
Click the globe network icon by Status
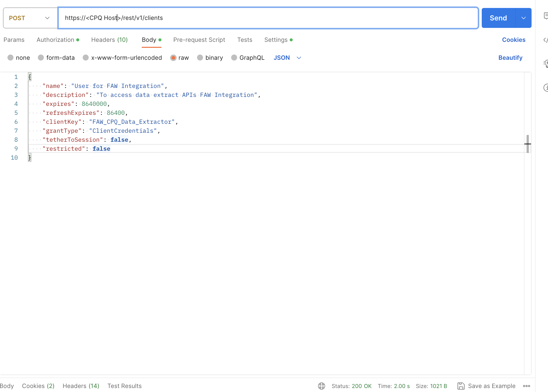pos(321,386)
